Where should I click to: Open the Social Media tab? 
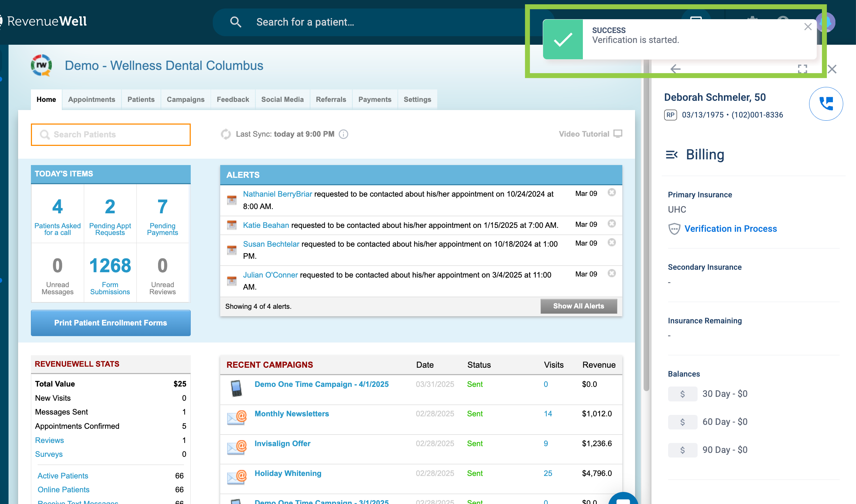coord(282,100)
